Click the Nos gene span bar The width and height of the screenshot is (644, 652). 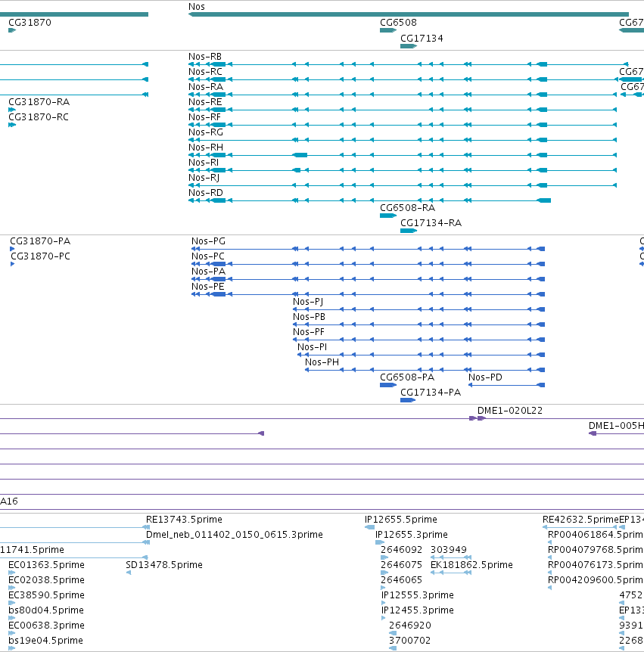pos(409,14)
